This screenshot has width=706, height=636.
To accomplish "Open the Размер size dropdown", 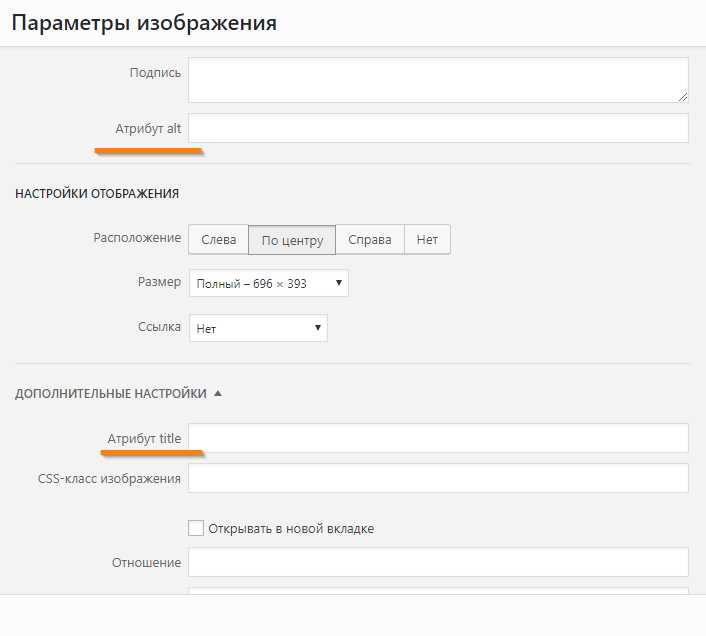I will [x=269, y=283].
